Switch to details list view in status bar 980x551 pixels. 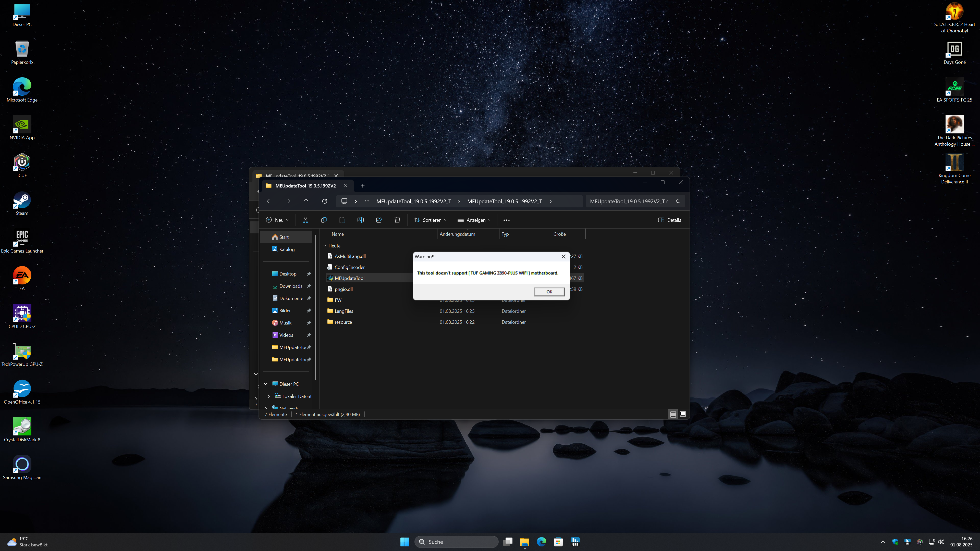pyautogui.click(x=673, y=414)
